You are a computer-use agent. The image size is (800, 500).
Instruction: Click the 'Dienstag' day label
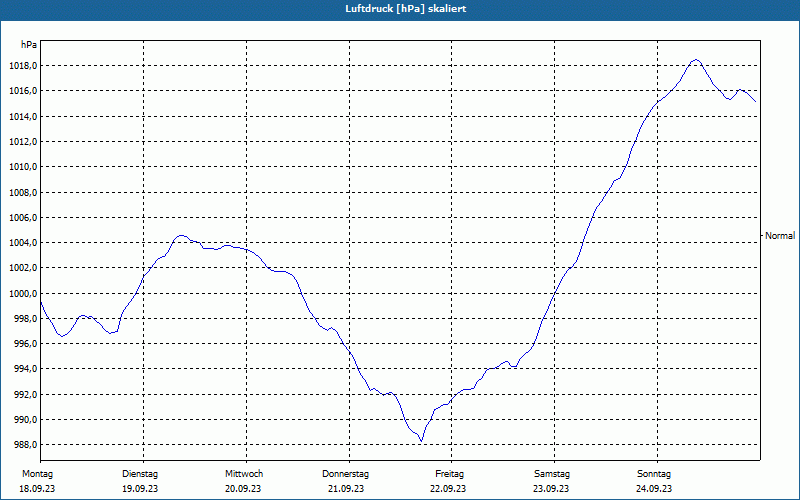[140, 474]
